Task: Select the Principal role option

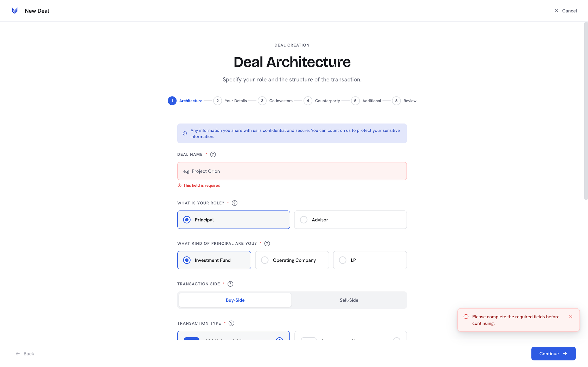Action: point(233,220)
